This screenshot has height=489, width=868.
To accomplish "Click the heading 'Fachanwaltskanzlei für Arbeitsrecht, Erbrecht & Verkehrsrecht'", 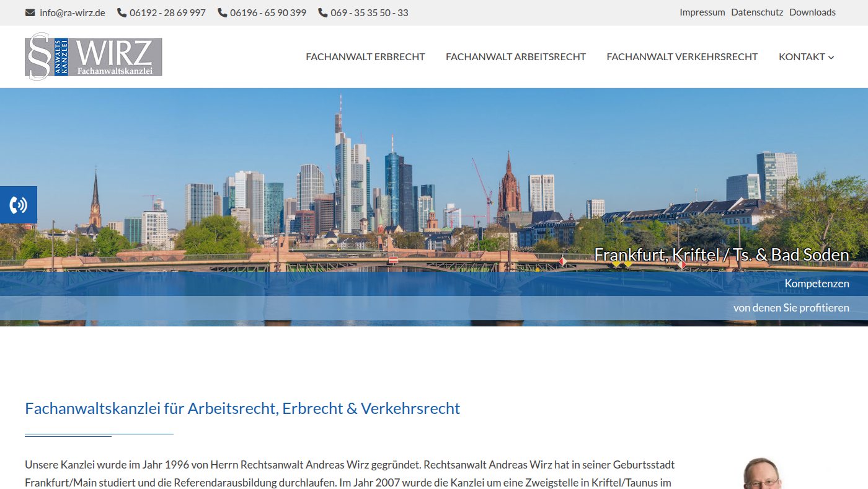I will (242, 408).
